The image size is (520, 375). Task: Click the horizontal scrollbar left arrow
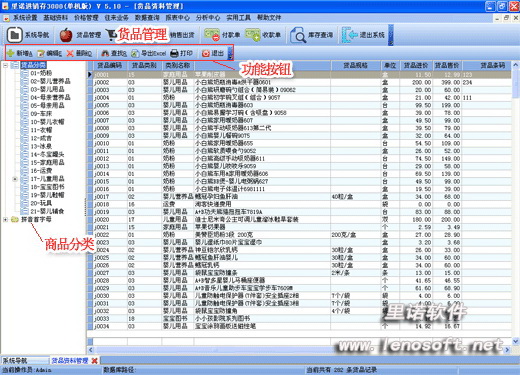coord(91,350)
